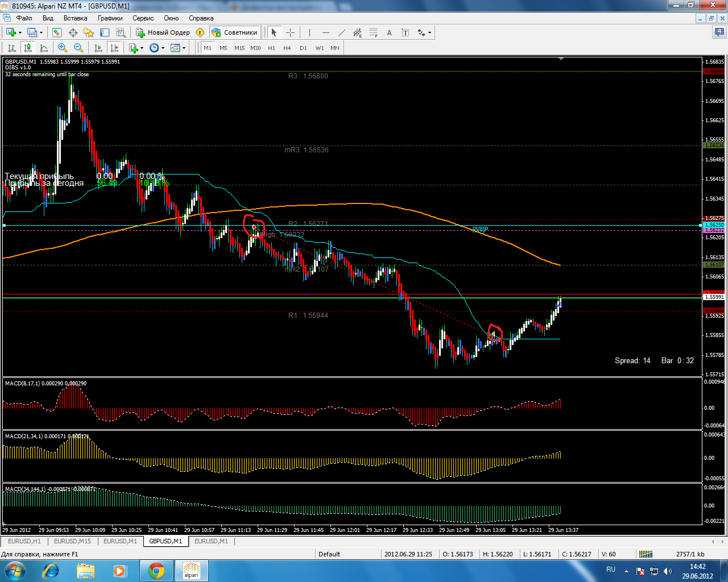Set timeframe to H4

[287, 48]
